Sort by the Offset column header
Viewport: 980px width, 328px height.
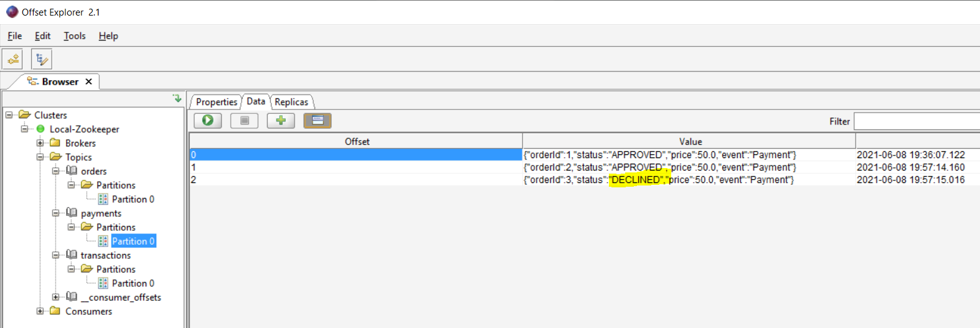click(356, 141)
